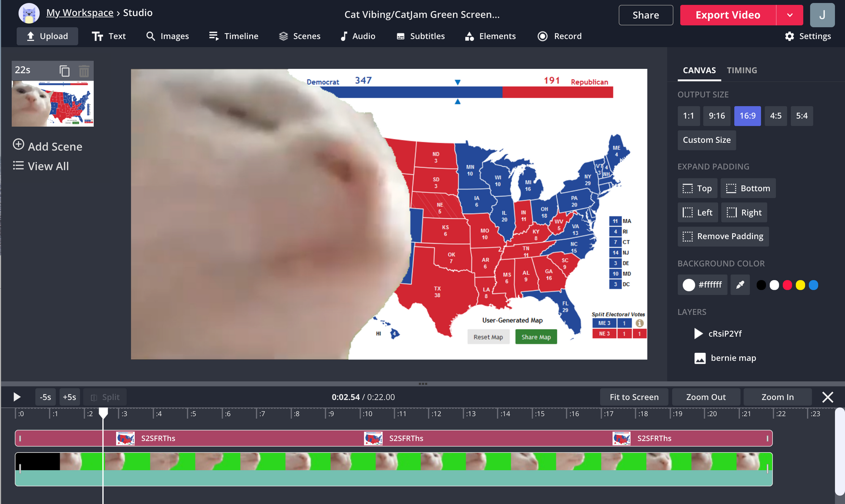The width and height of the screenshot is (845, 504).
Task: Click the Share button
Action: pyautogui.click(x=645, y=14)
